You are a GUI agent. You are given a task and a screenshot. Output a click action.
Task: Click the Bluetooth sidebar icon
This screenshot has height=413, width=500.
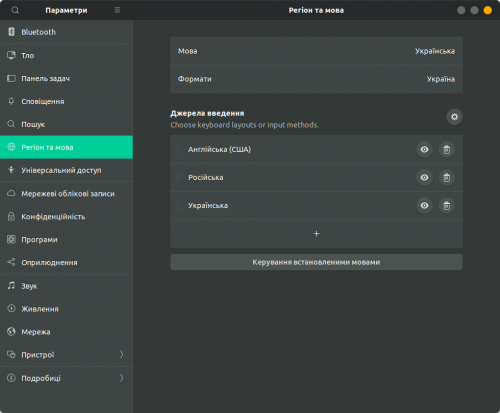pyautogui.click(x=11, y=32)
